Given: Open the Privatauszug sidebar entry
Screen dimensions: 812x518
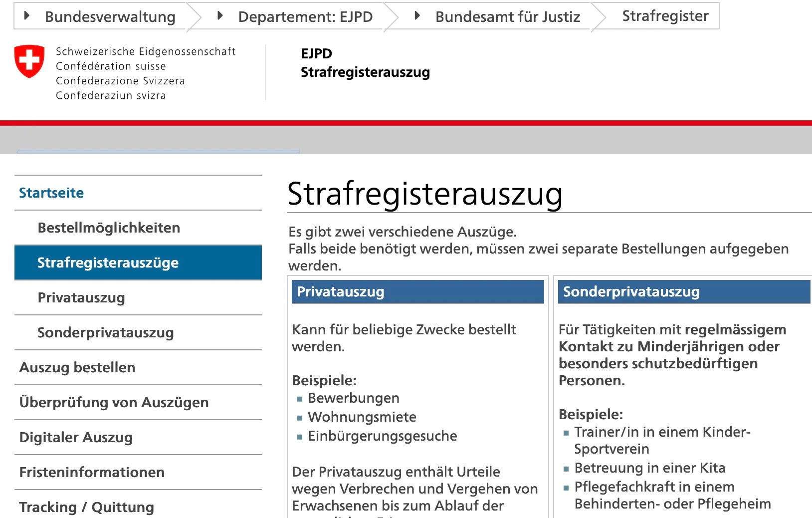Looking at the screenshot, I should [138, 297].
